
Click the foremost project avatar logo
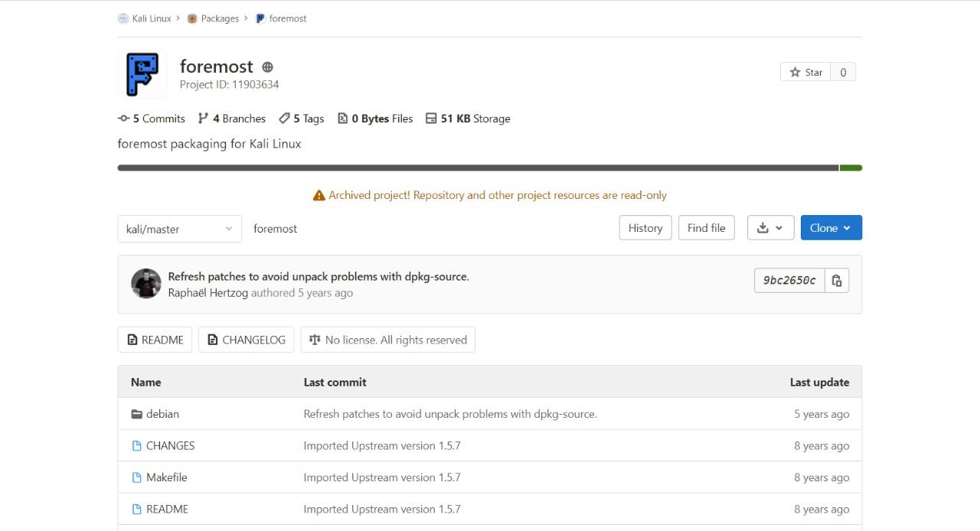click(142, 74)
